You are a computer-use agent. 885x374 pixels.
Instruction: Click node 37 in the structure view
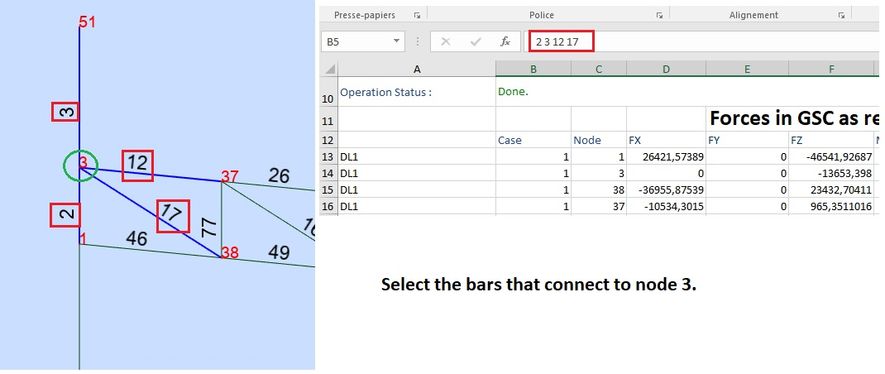230,177
